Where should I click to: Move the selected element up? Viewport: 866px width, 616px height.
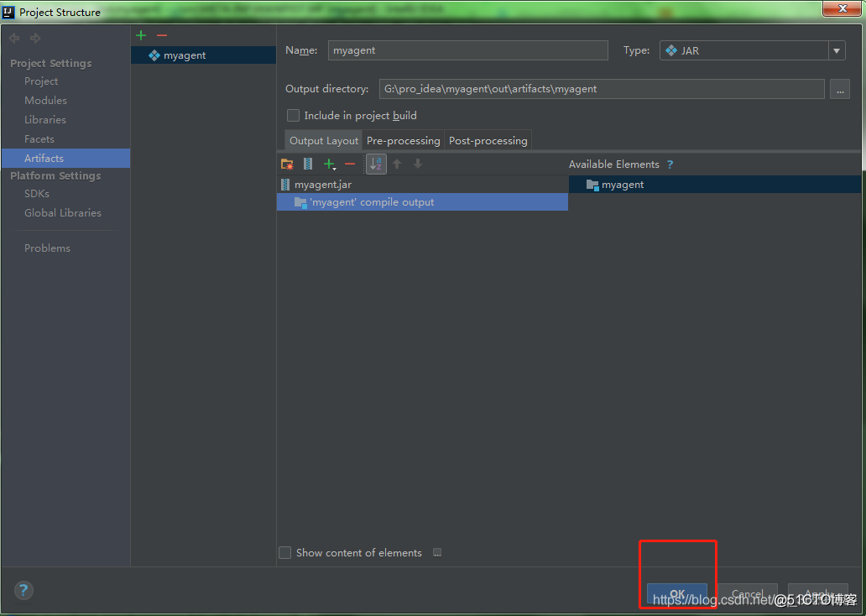[x=397, y=164]
